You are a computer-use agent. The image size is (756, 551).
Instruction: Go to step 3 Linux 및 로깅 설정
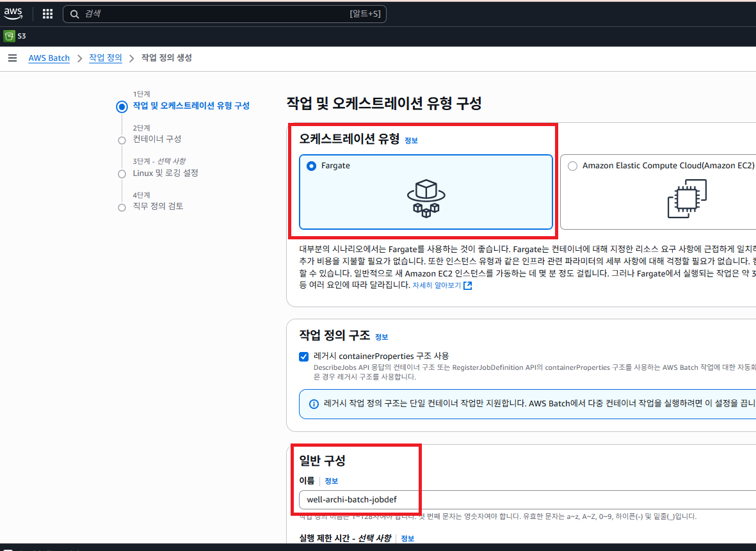pyautogui.click(x=165, y=173)
